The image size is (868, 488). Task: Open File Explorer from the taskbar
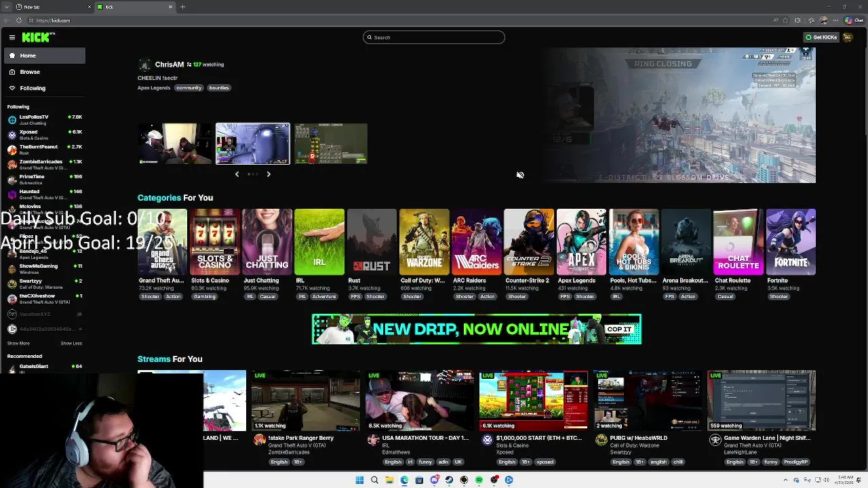pos(389,480)
